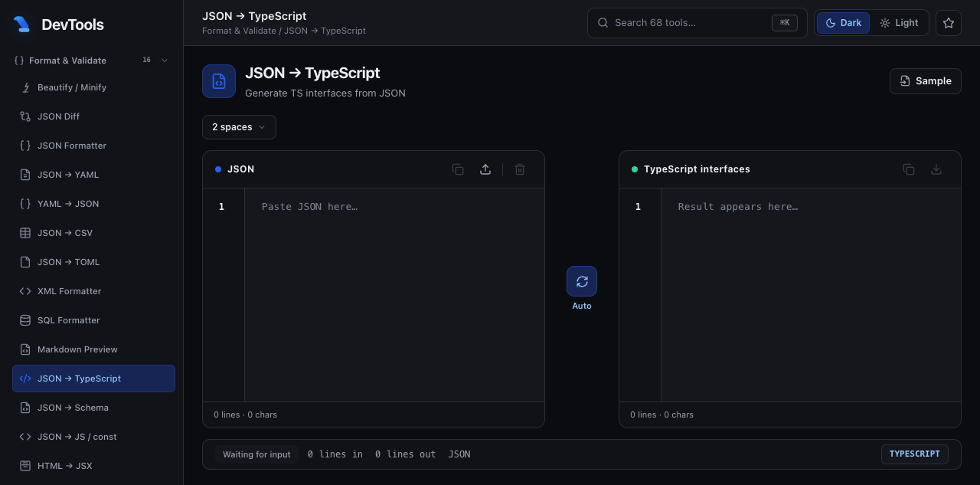The width and height of the screenshot is (980, 485).
Task: Click the XML Formatter code icon
Action: (x=24, y=291)
